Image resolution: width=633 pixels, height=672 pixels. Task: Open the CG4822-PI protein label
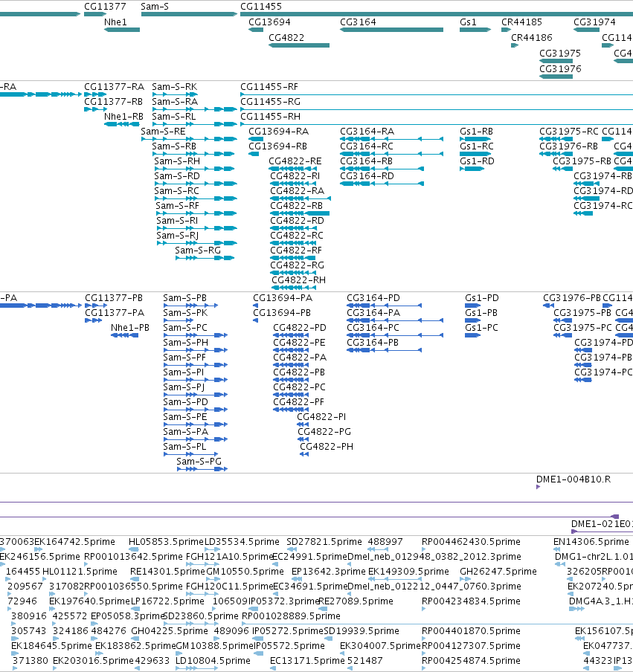(x=321, y=417)
